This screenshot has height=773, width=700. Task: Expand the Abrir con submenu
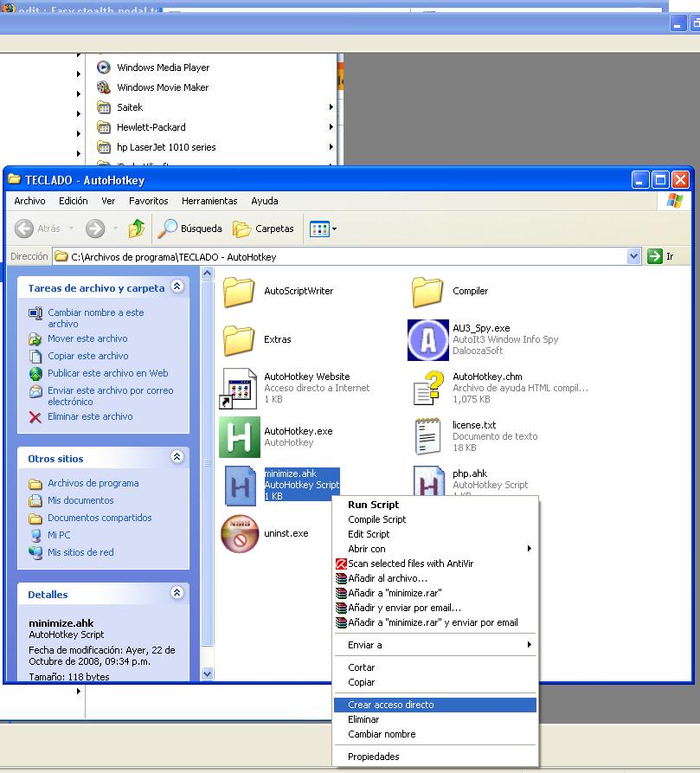coord(435,549)
